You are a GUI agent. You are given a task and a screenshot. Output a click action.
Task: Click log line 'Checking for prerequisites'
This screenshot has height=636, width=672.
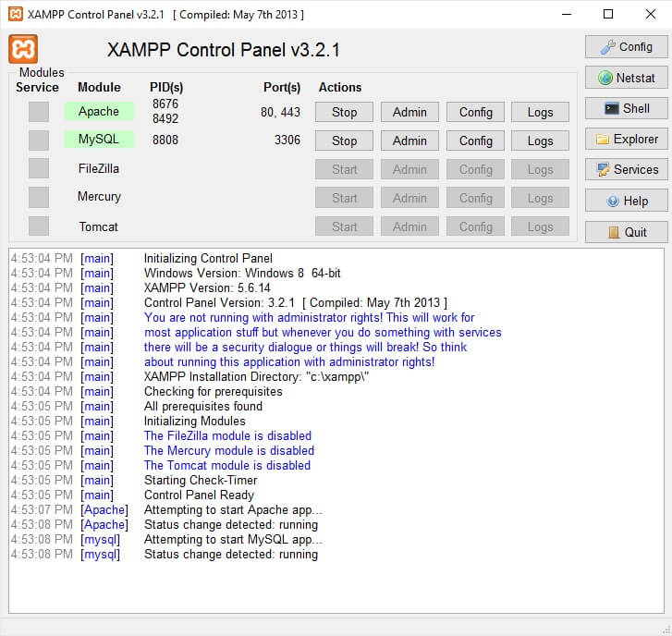click(x=213, y=391)
